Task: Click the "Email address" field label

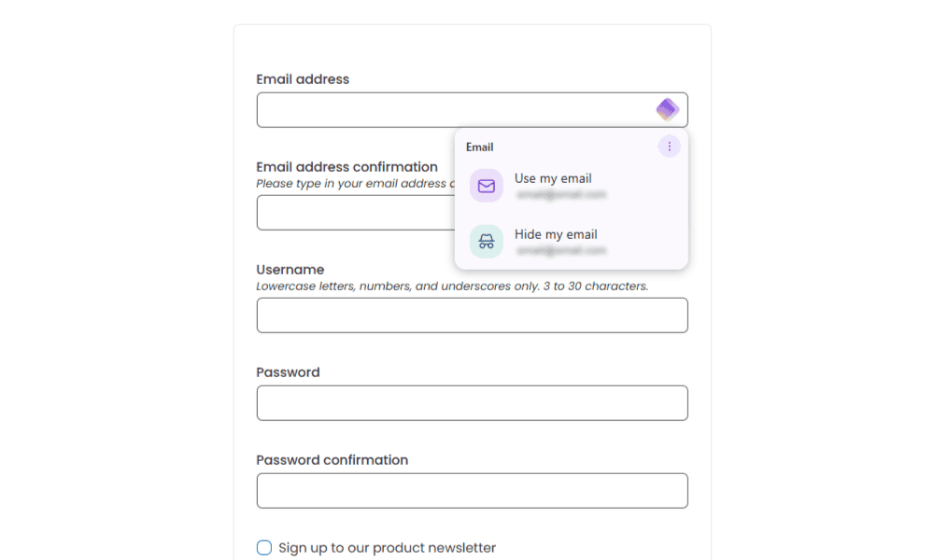Action: tap(303, 79)
